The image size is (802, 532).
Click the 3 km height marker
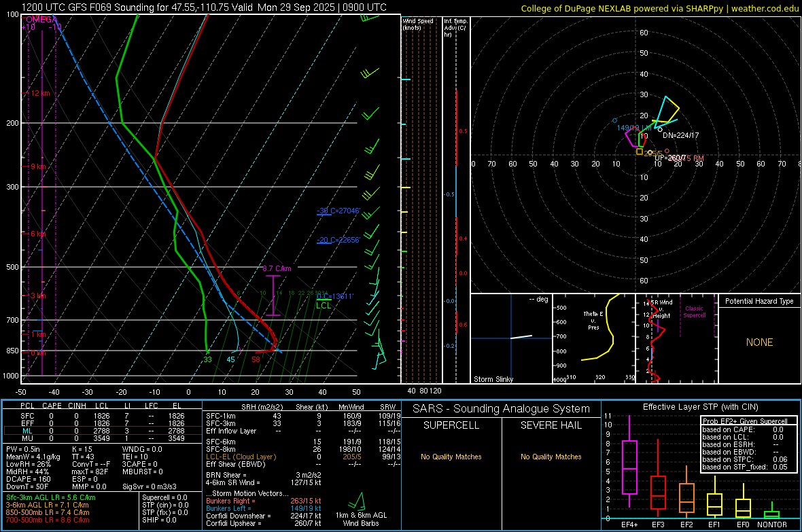point(39,296)
